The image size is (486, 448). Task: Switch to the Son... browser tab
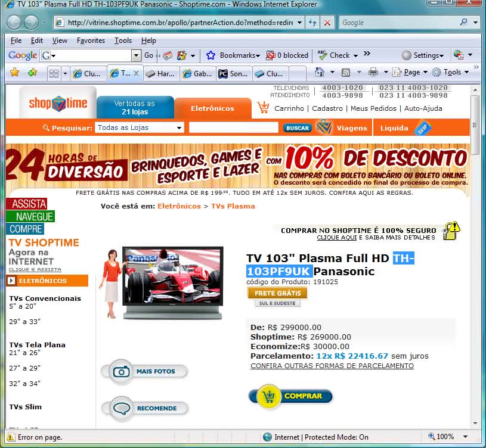point(234,74)
